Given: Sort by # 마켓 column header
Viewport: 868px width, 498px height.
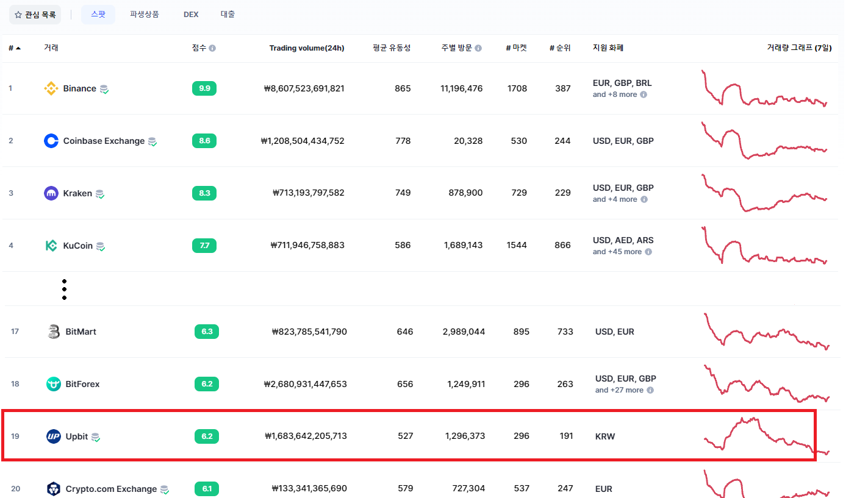Looking at the screenshot, I should pyautogui.click(x=516, y=48).
